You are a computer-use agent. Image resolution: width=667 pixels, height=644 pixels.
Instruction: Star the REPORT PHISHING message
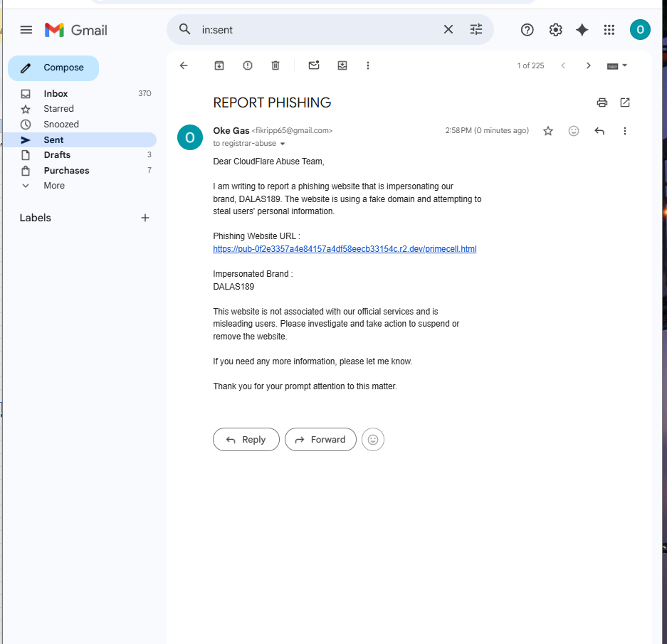[548, 131]
